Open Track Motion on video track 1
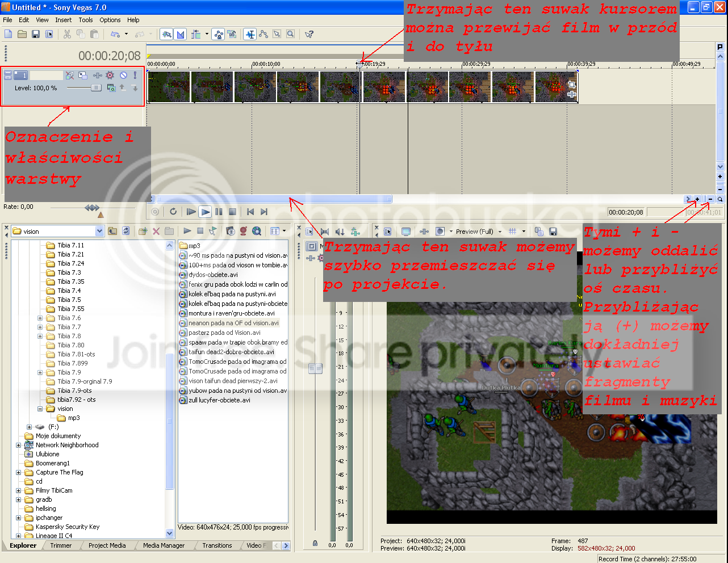The image size is (728, 563). click(x=83, y=75)
